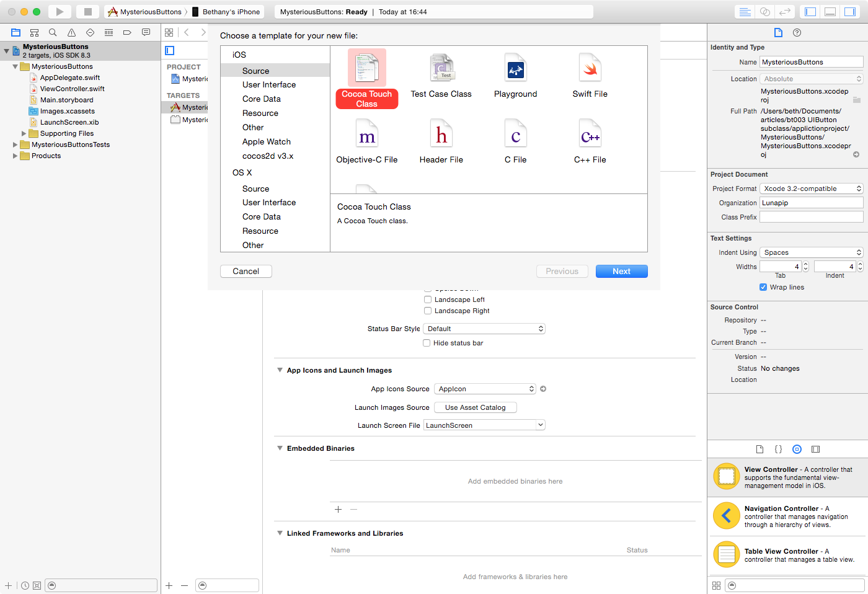This screenshot has width=868, height=594.
Task: Open Main.storyboard in navigator
Action: (66, 100)
